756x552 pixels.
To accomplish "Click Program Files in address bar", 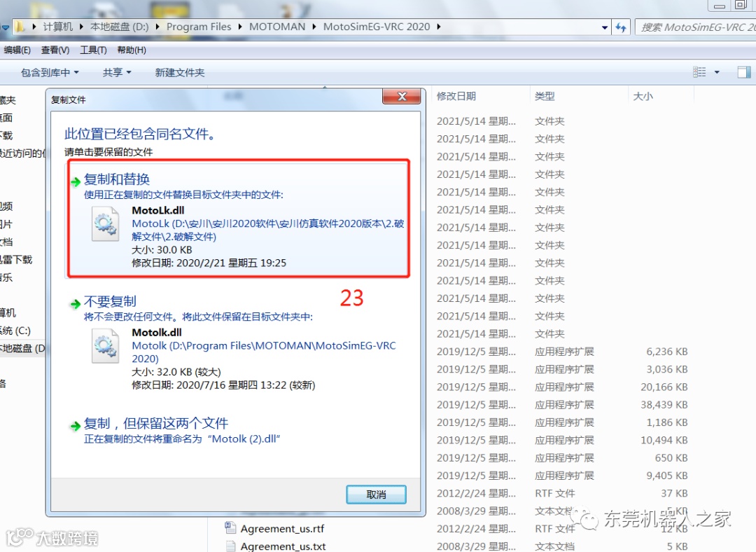I will pyautogui.click(x=199, y=27).
